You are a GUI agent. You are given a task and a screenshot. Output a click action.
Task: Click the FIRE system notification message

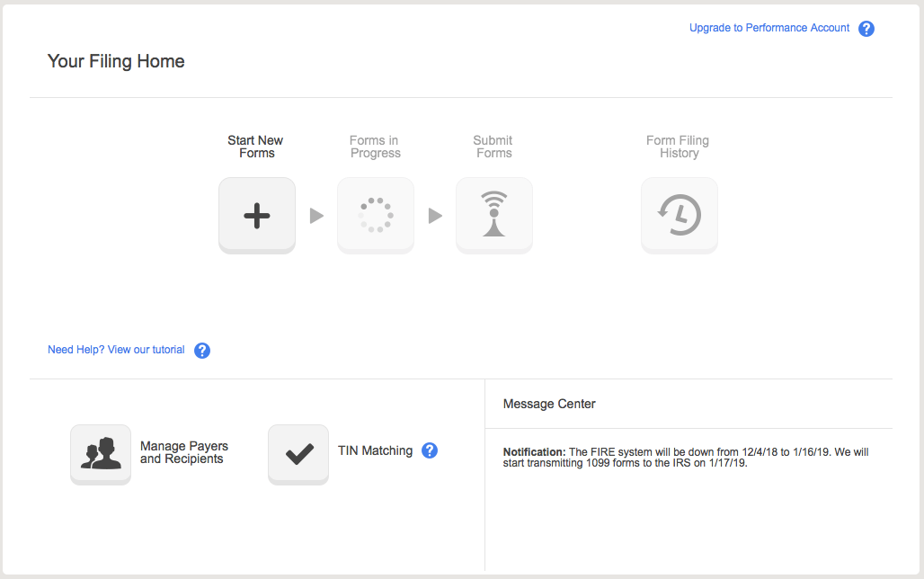(x=685, y=458)
